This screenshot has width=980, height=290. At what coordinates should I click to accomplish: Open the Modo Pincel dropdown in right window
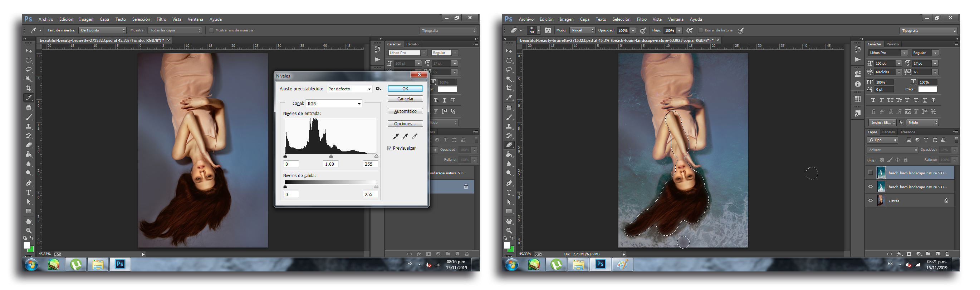[582, 30]
